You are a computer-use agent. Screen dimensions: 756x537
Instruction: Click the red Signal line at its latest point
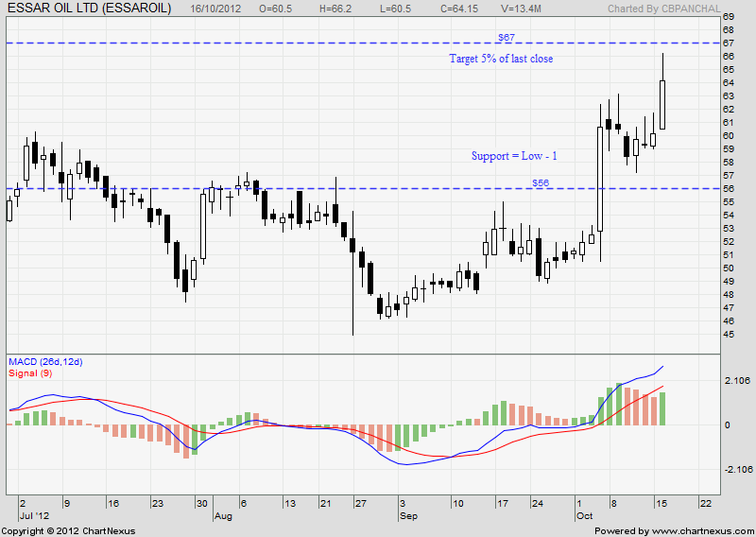coord(663,387)
